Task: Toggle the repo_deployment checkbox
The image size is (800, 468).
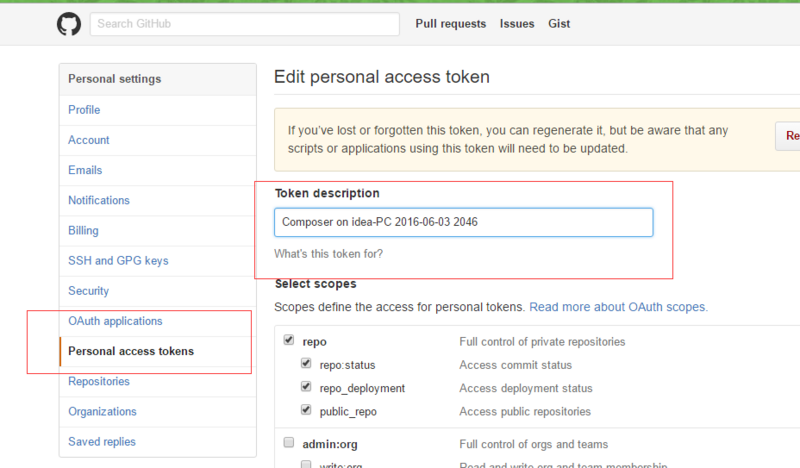Action: pyautogui.click(x=307, y=387)
